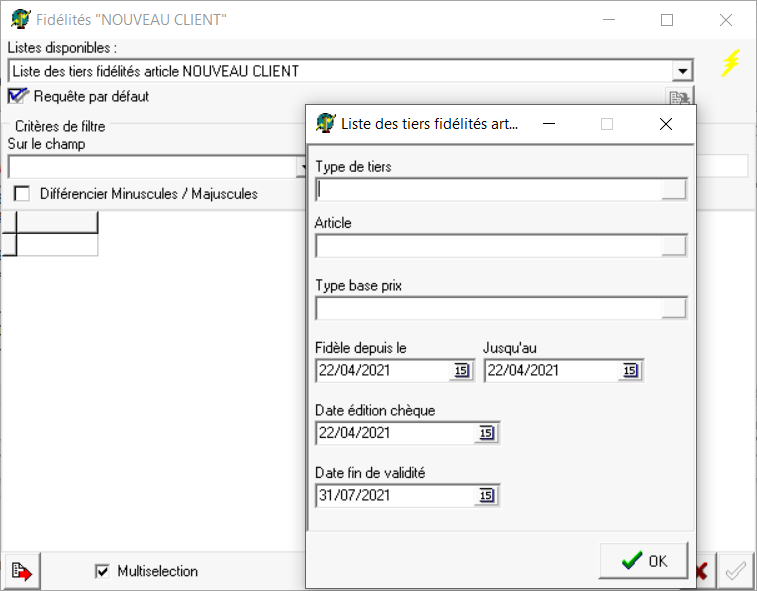This screenshot has height=591, width=757.
Task: Open the Type de tiers lookup button
Action: click(x=674, y=190)
